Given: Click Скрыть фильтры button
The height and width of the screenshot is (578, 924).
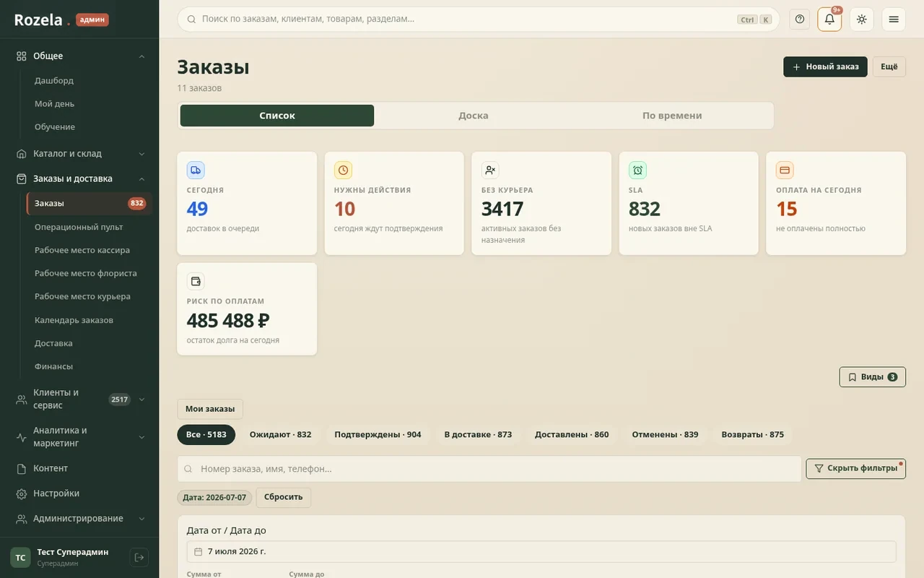Looking at the screenshot, I should [x=855, y=468].
